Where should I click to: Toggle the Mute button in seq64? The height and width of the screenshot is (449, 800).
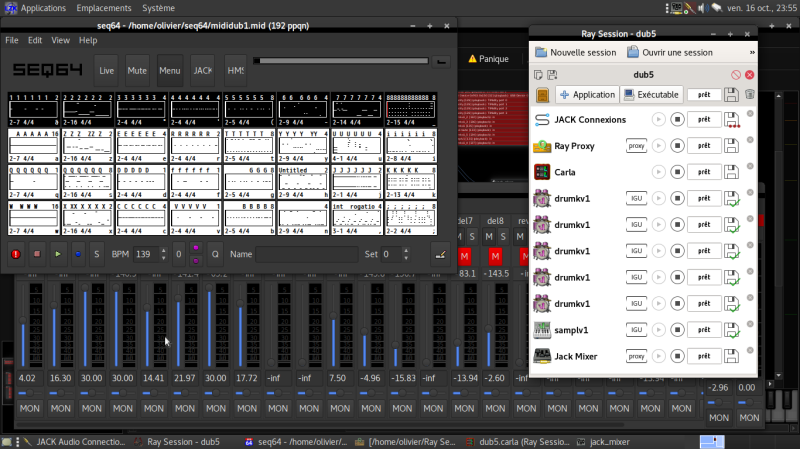pos(137,71)
